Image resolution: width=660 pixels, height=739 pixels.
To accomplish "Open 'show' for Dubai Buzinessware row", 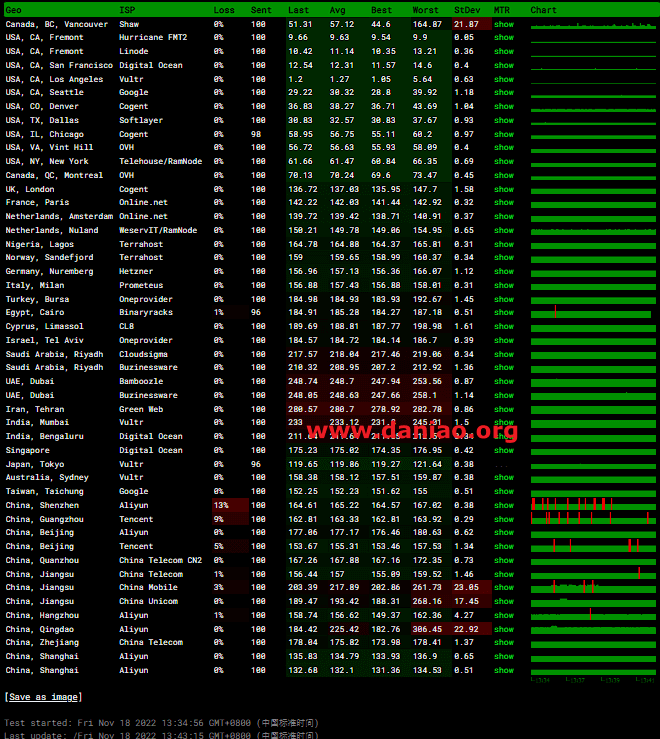I will point(503,395).
